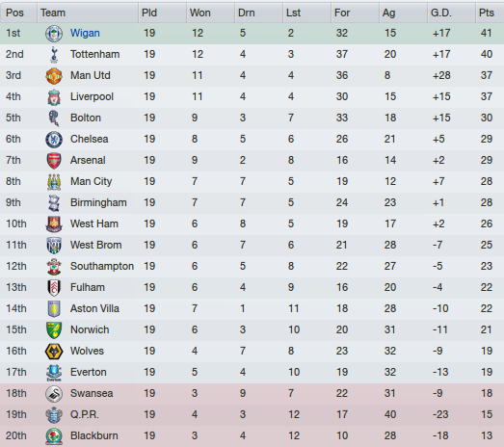Click the Norwich City canary badge
This screenshot has height=447, width=504.
(54, 330)
